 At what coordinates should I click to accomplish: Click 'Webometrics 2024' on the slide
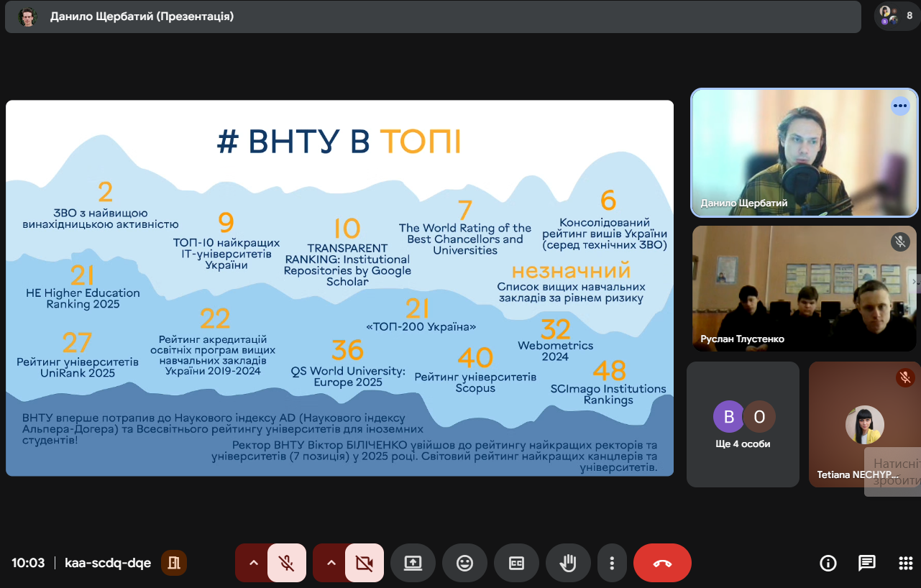click(555, 351)
